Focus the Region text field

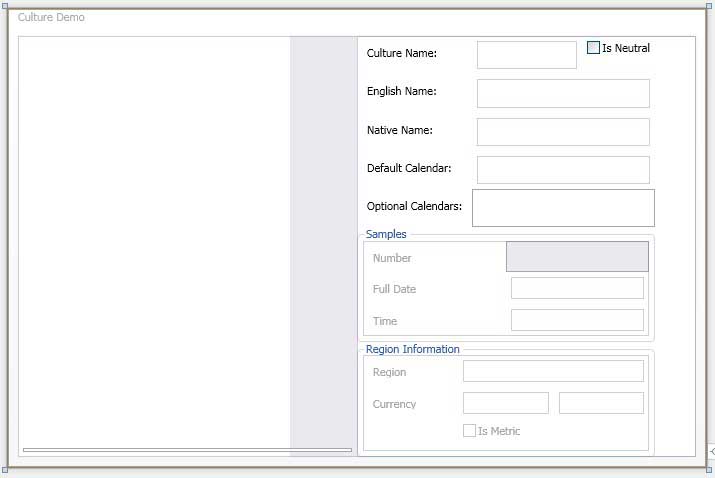(553, 371)
